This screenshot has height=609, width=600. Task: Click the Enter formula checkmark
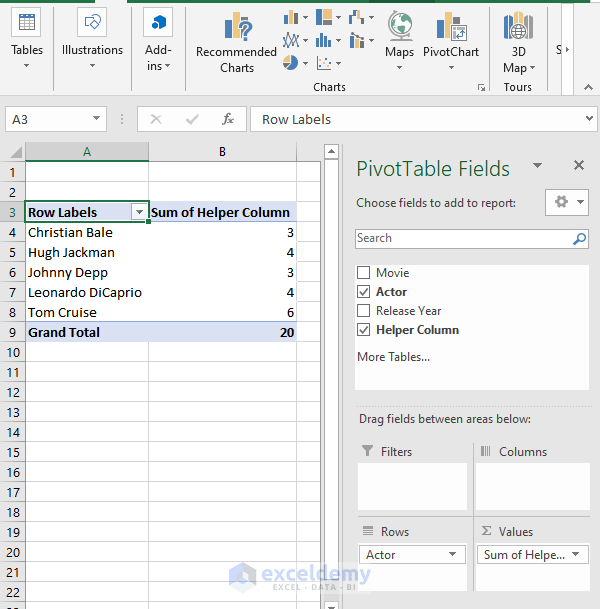coord(192,119)
